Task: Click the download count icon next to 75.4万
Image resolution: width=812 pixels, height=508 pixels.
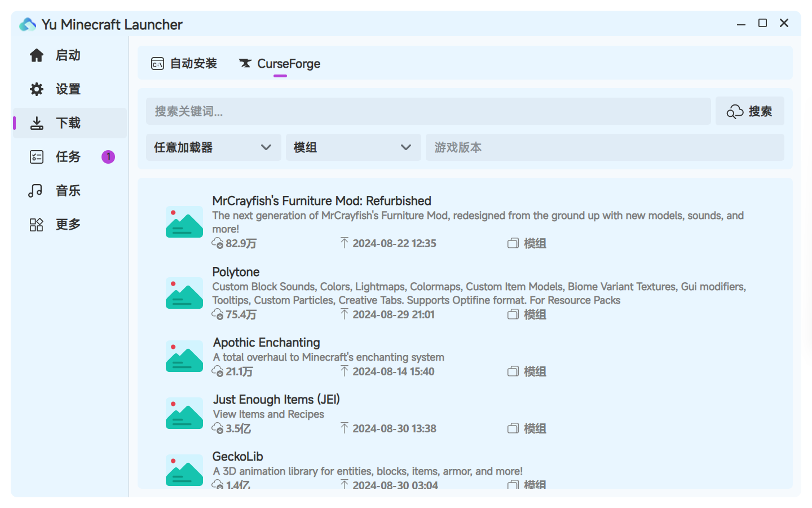Action: tap(218, 314)
